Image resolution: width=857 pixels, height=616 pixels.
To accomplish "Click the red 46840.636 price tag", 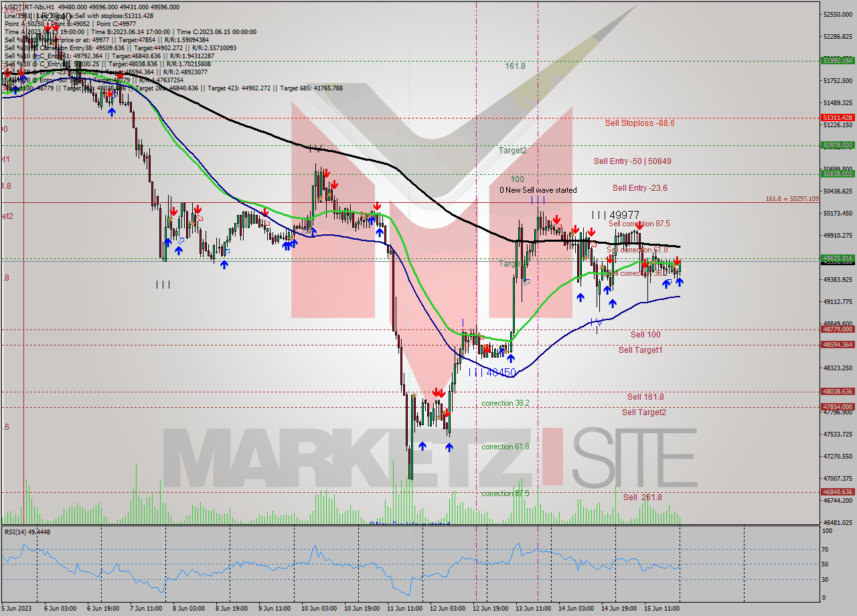I will 837,491.
